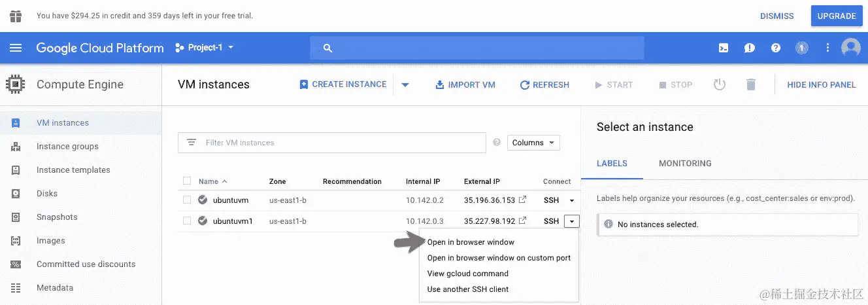Click IMPORT VM button
Screen dimensions: 868x305
(x=465, y=84)
